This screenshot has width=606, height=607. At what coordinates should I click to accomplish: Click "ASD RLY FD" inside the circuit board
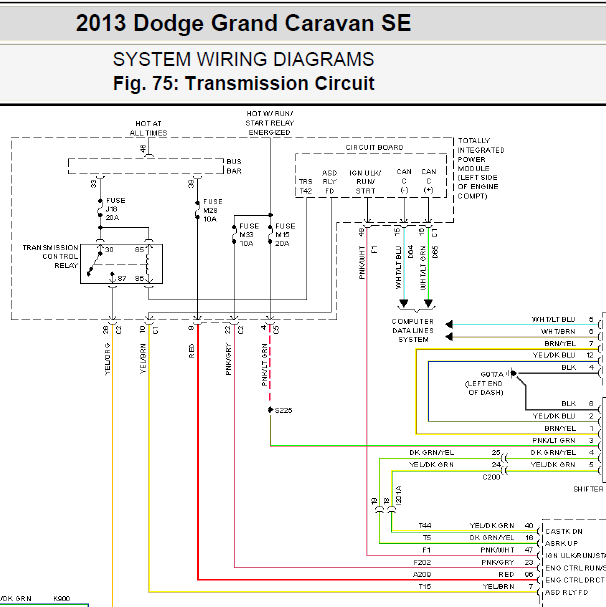click(330, 182)
